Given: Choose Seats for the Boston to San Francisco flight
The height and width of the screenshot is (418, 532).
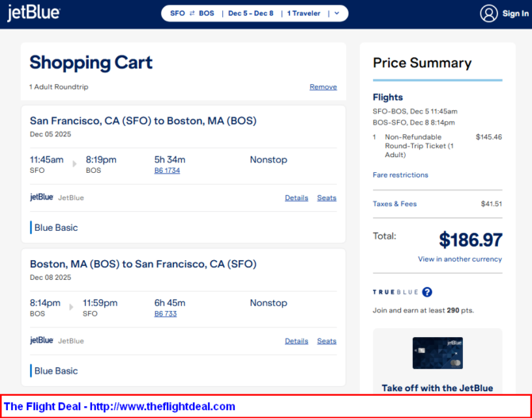Looking at the screenshot, I should pos(326,341).
